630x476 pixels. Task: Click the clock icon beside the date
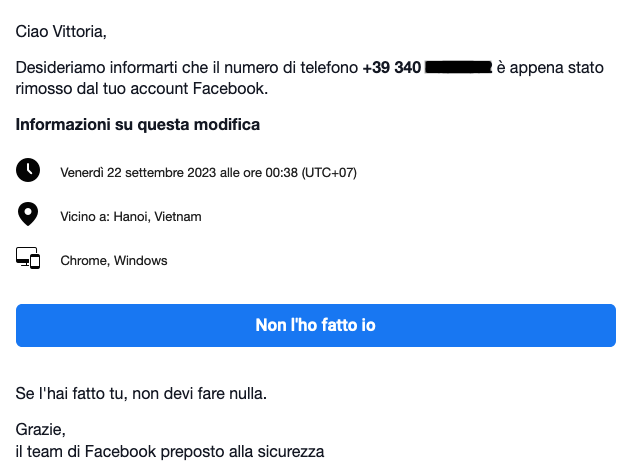point(28,170)
